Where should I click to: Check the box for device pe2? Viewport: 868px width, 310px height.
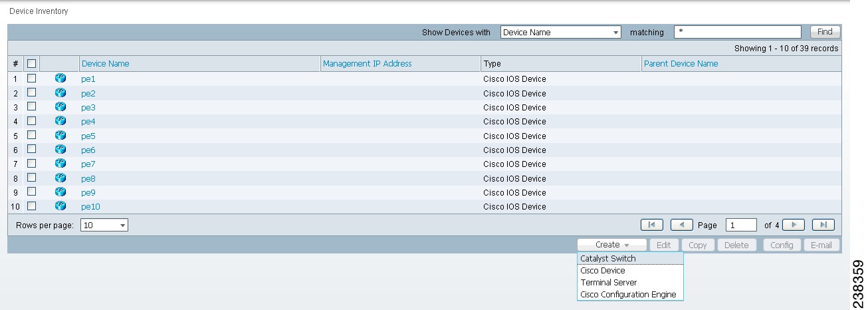pos(31,92)
